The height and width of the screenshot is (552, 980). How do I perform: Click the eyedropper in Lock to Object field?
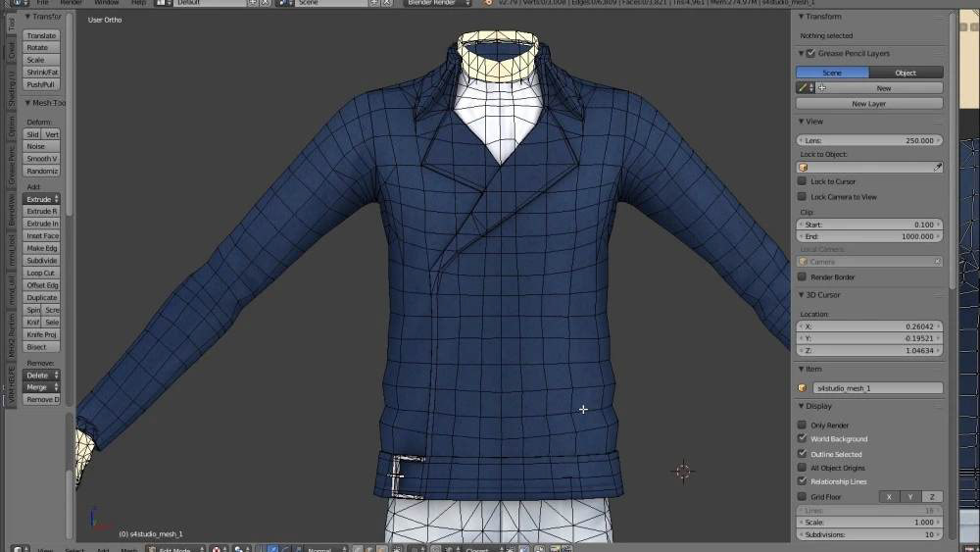[937, 167]
